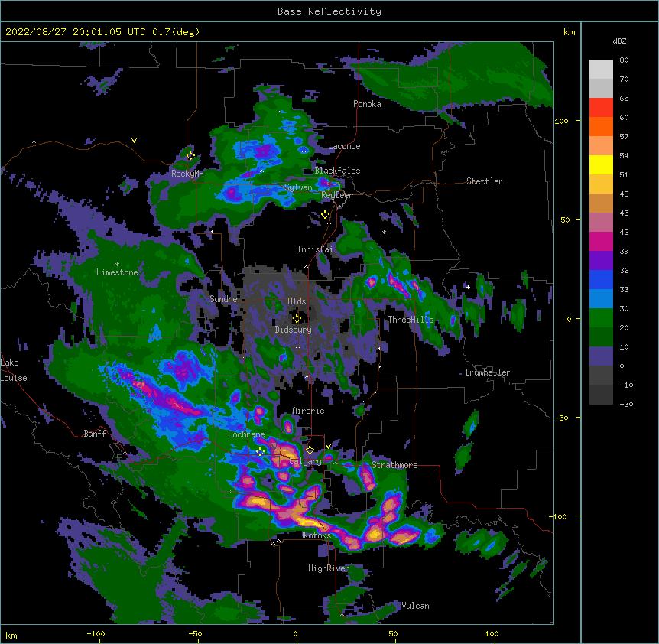The width and height of the screenshot is (659, 644).
Task: Select the Drumheller label
Action: (488, 372)
